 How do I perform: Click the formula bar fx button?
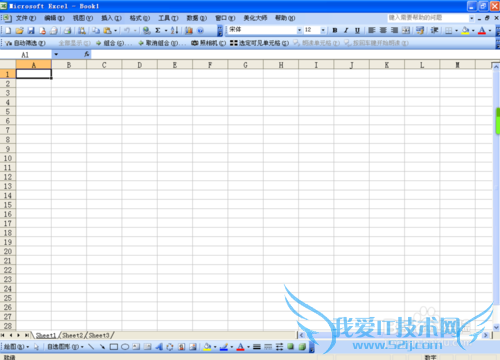pos(87,54)
